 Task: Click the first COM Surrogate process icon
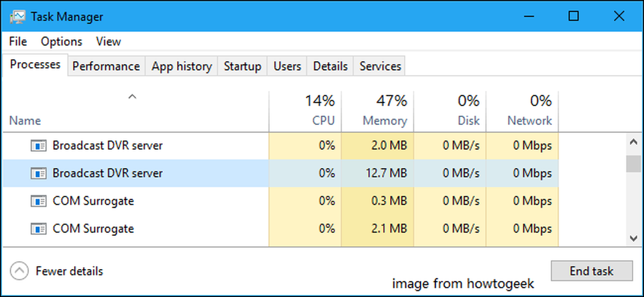click(x=38, y=201)
